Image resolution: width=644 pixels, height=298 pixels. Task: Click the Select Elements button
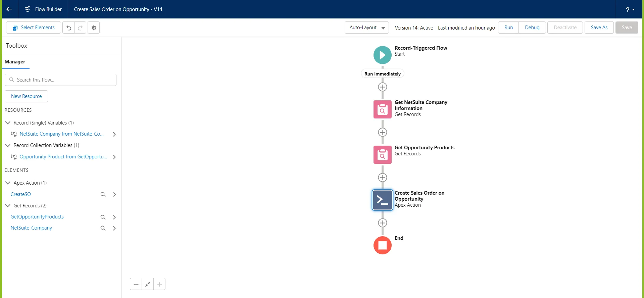coord(34,28)
